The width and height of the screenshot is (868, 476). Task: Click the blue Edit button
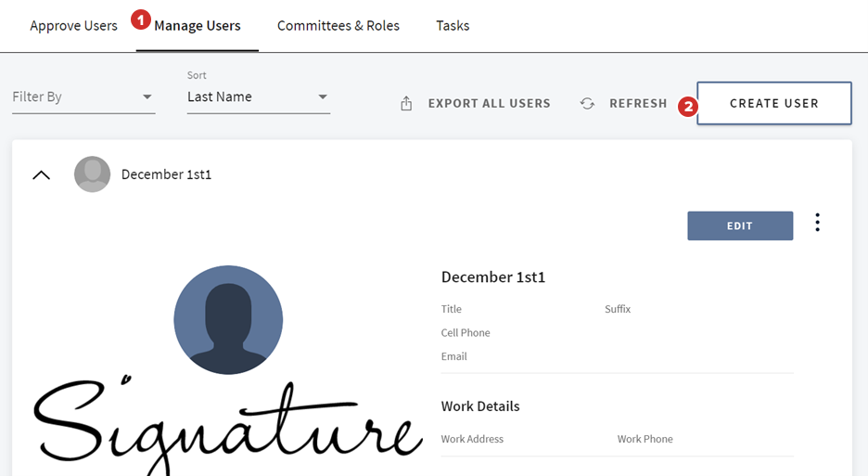pos(739,225)
